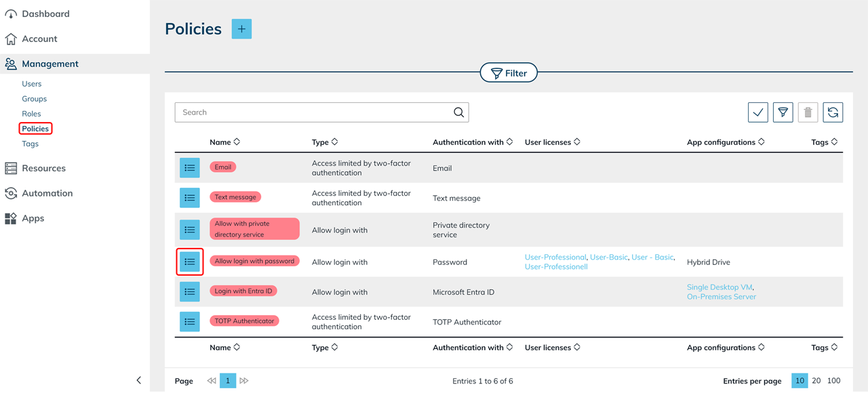868x393 pixels.
Task: Click the magnifier icon in search box
Action: pyautogui.click(x=459, y=112)
